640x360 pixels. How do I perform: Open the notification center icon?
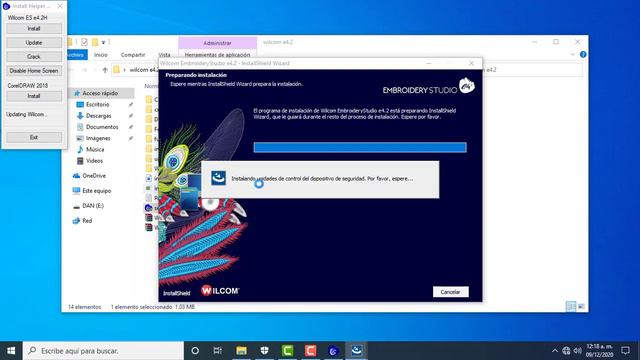625,351
